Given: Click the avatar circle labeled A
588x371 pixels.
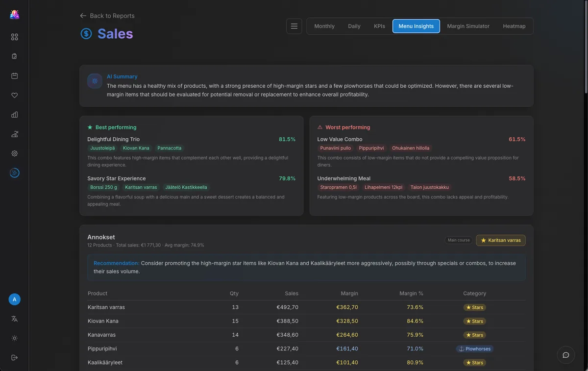Looking at the screenshot, I should click(x=14, y=299).
